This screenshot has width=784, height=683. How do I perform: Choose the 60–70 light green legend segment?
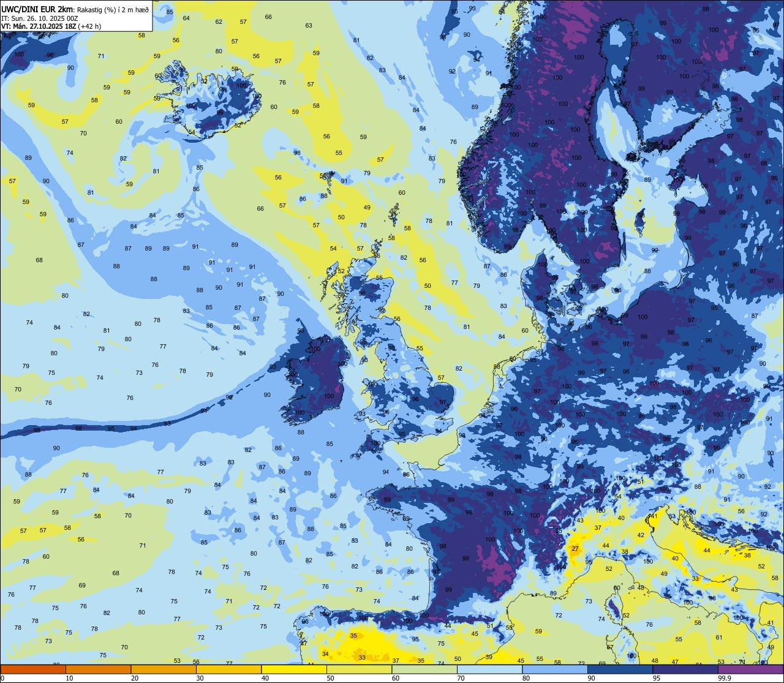click(424, 670)
